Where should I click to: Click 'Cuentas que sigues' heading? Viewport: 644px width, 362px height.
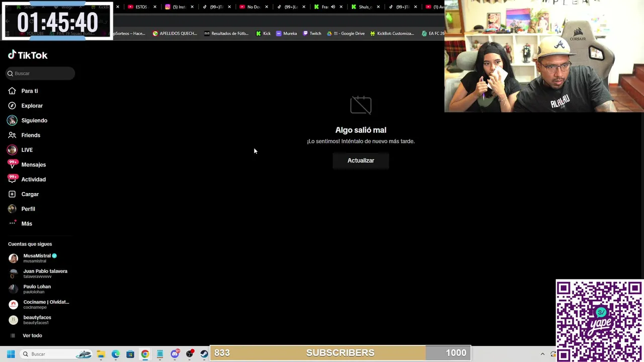30,244
